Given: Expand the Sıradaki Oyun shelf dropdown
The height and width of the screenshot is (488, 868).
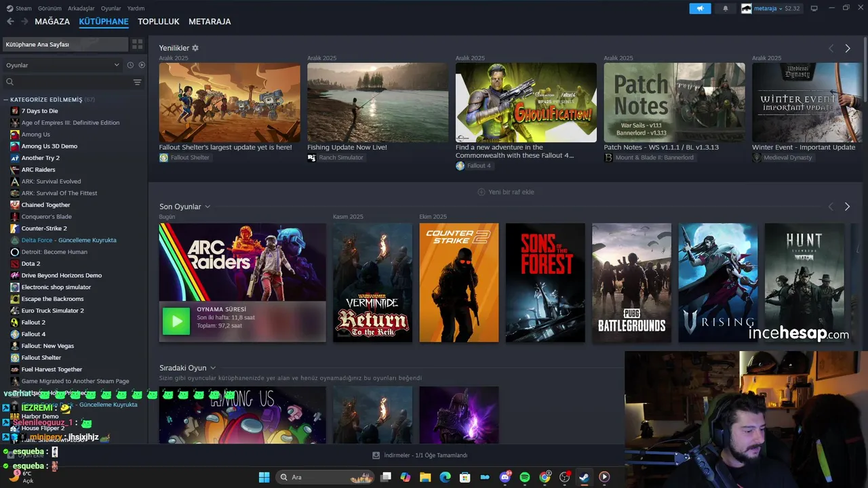Looking at the screenshot, I should tap(213, 368).
